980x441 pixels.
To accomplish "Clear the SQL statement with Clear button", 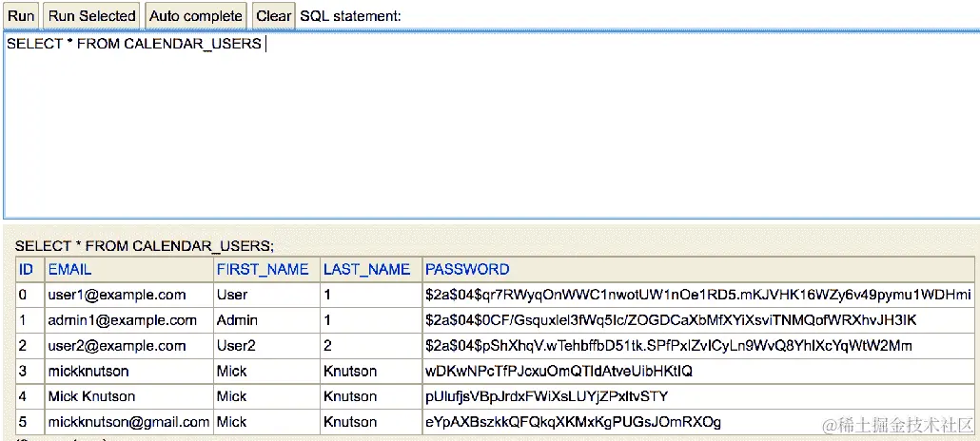I will pyautogui.click(x=274, y=15).
